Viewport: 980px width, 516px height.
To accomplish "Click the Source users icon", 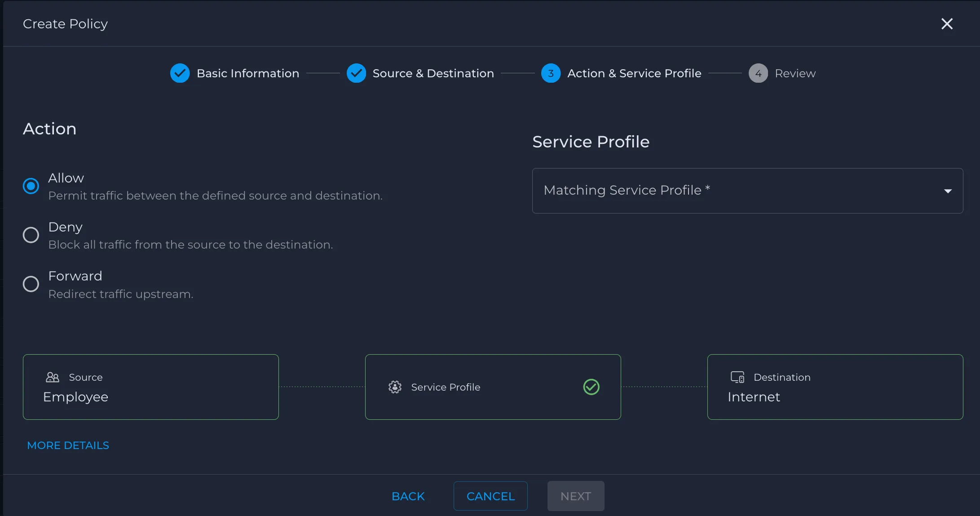I will click(53, 377).
